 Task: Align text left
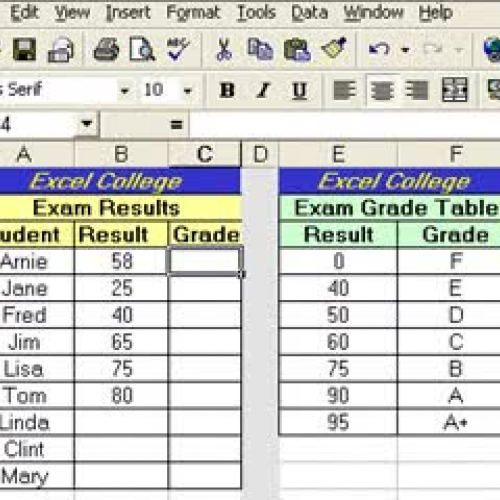point(345,90)
